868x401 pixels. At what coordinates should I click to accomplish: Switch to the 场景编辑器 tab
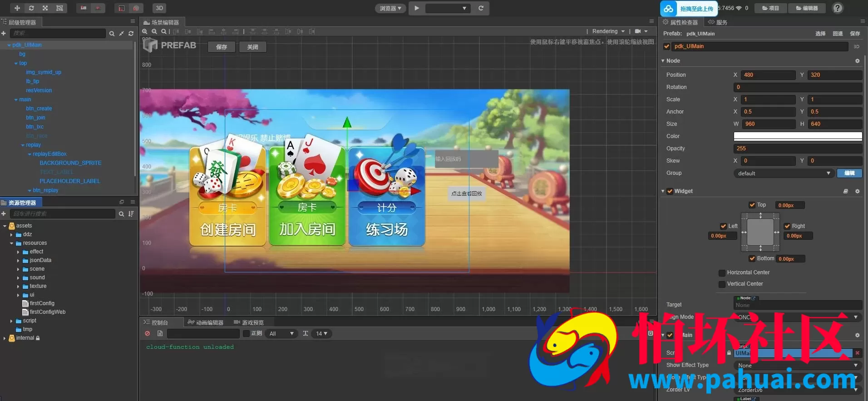click(162, 22)
